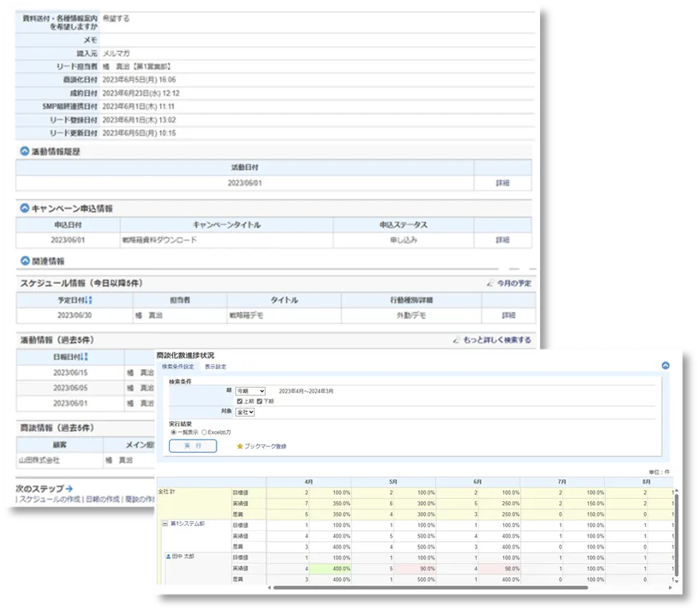Click the 関連情報 section arrow icon
700x612 pixels.
pyautogui.click(x=24, y=261)
